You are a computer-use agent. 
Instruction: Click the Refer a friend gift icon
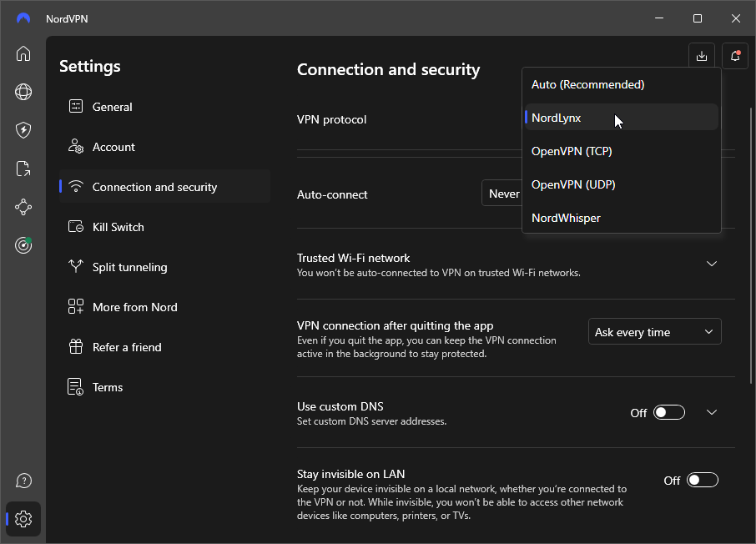(76, 346)
